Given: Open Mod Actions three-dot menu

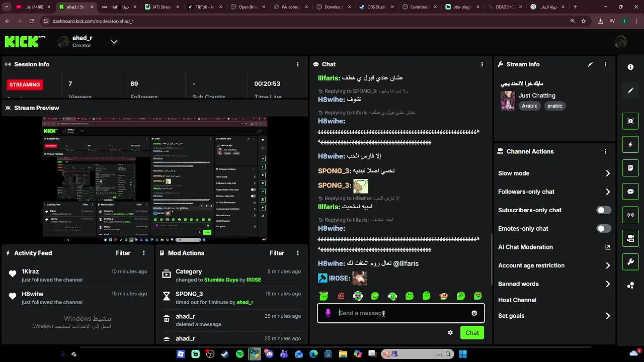Looking at the screenshot, I should pos(298,253).
